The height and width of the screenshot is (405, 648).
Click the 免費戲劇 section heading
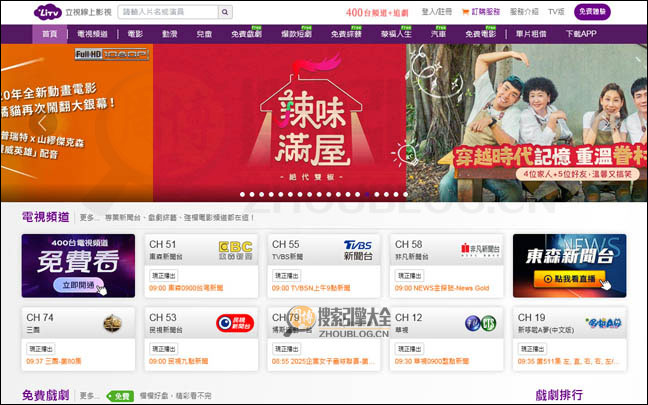[45, 395]
